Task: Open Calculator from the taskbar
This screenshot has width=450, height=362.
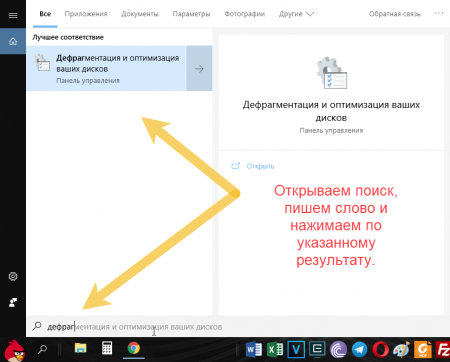Action: point(107,348)
